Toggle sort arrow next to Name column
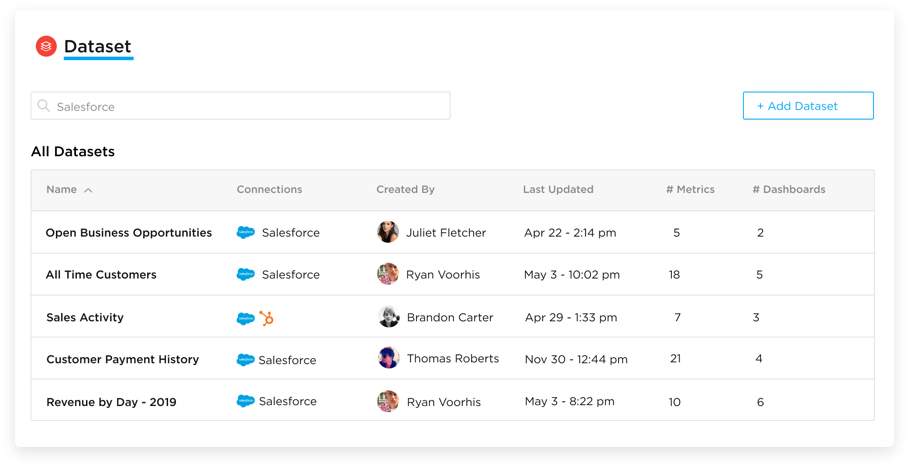 click(x=88, y=190)
